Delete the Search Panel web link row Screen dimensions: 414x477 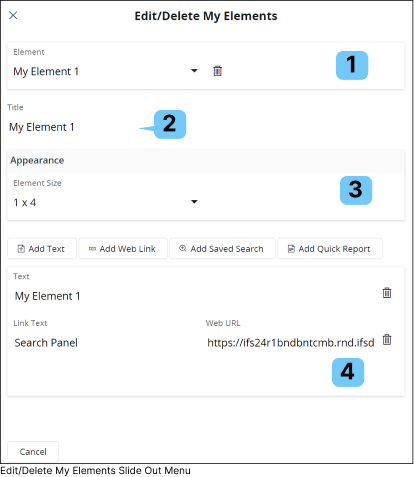387,339
